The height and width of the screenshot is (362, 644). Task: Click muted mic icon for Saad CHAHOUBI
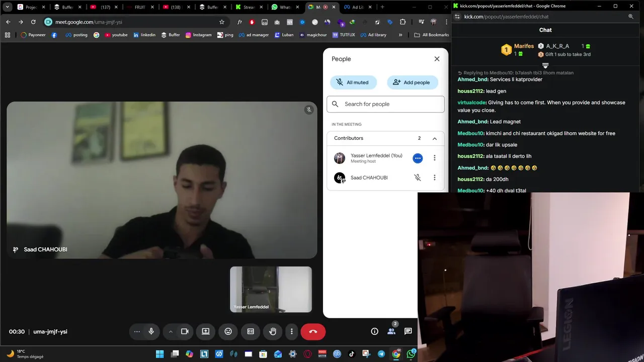pyautogui.click(x=418, y=177)
